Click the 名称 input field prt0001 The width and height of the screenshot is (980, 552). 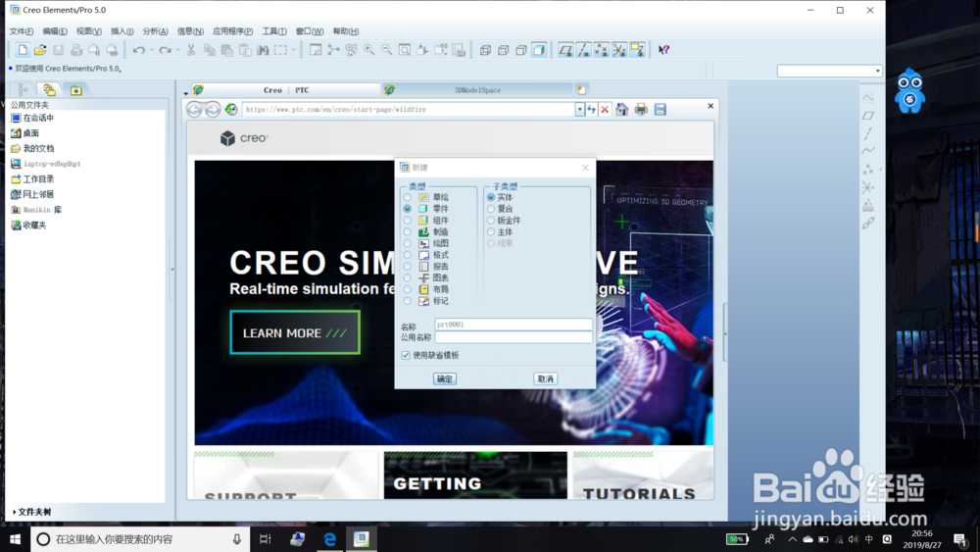pos(514,325)
